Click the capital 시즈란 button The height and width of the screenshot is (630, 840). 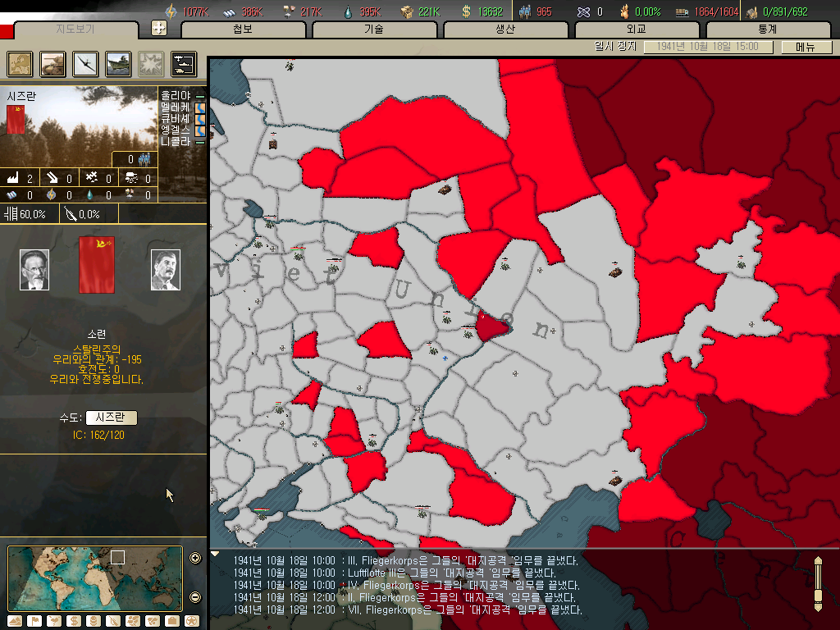[111, 418]
